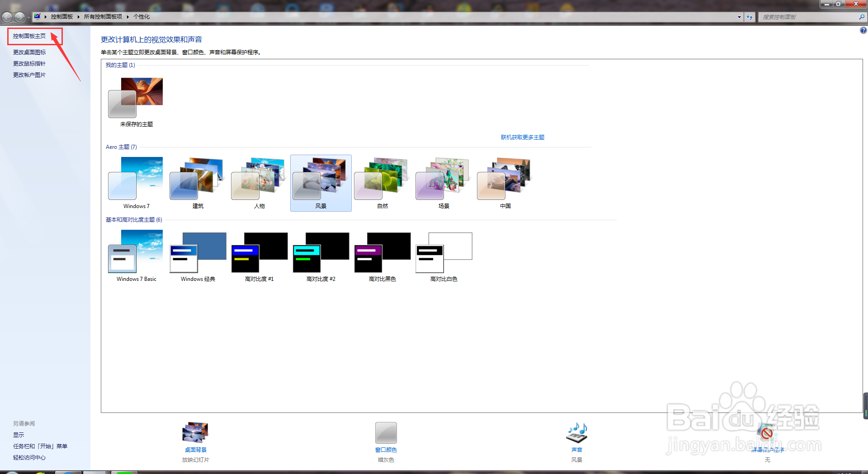868x474 pixels.
Task: Expand the arrow after 所有控制面板项 breadcrumb
Action: pyautogui.click(x=127, y=17)
